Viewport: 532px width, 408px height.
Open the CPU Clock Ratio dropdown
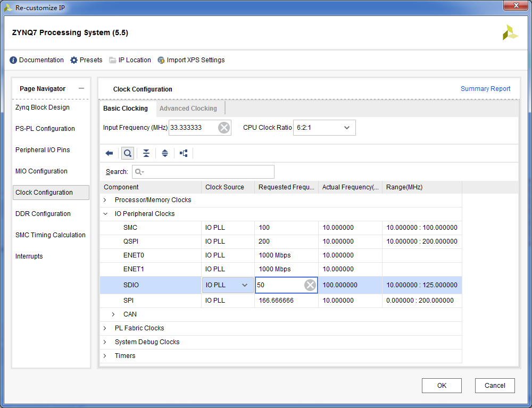(325, 128)
